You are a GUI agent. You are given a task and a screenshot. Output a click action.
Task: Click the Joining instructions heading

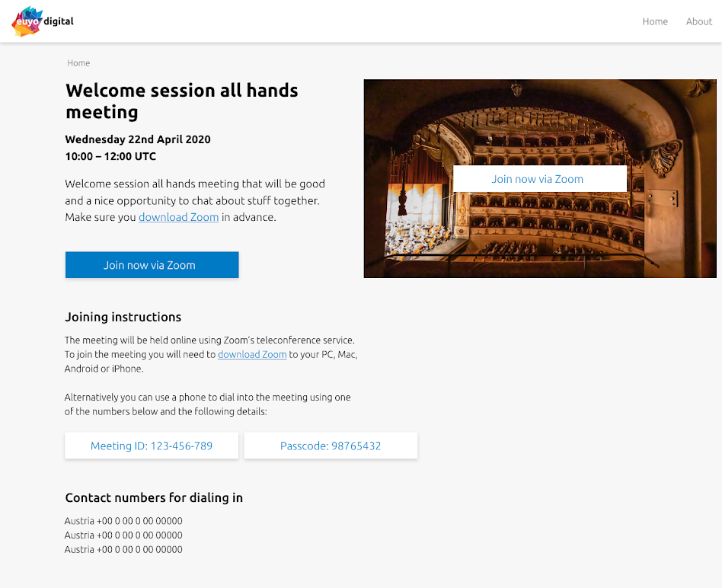pos(123,317)
